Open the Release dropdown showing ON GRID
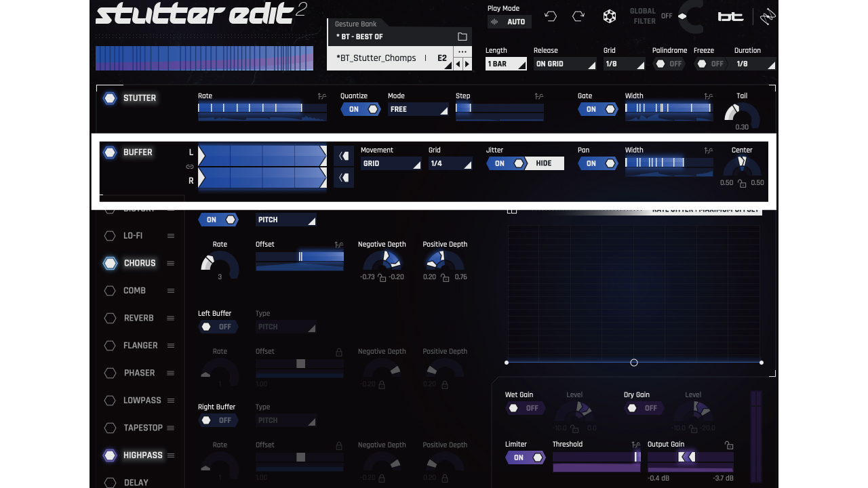The height and width of the screenshot is (488, 868). [565, 63]
